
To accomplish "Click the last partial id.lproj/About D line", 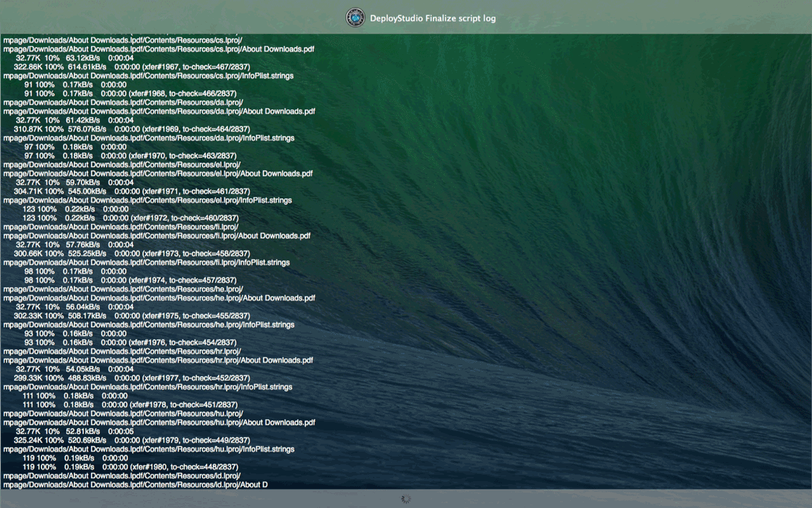I will (x=135, y=485).
